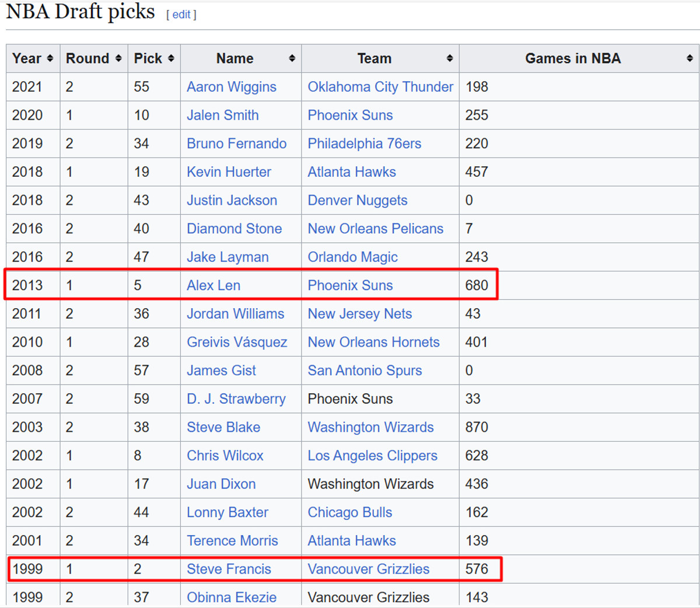Go to the Los Angeles Clippers page
Screen dimensions: 700x608
[372, 456]
